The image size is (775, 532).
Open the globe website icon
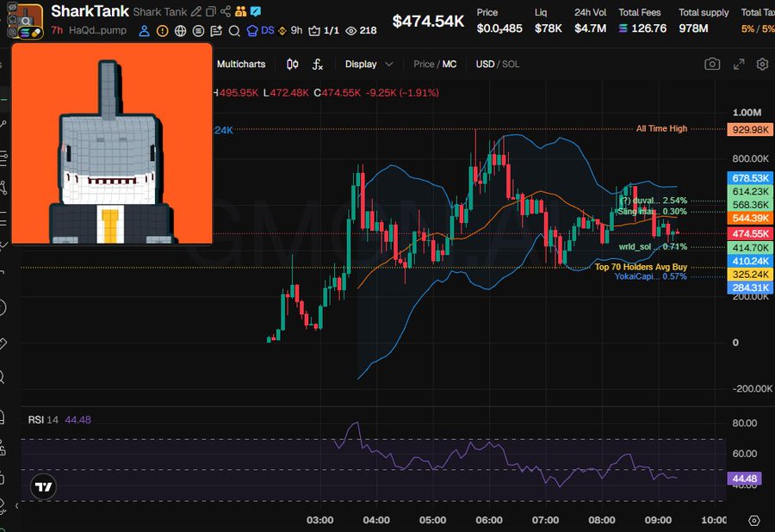pyautogui.click(x=181, y=31)
